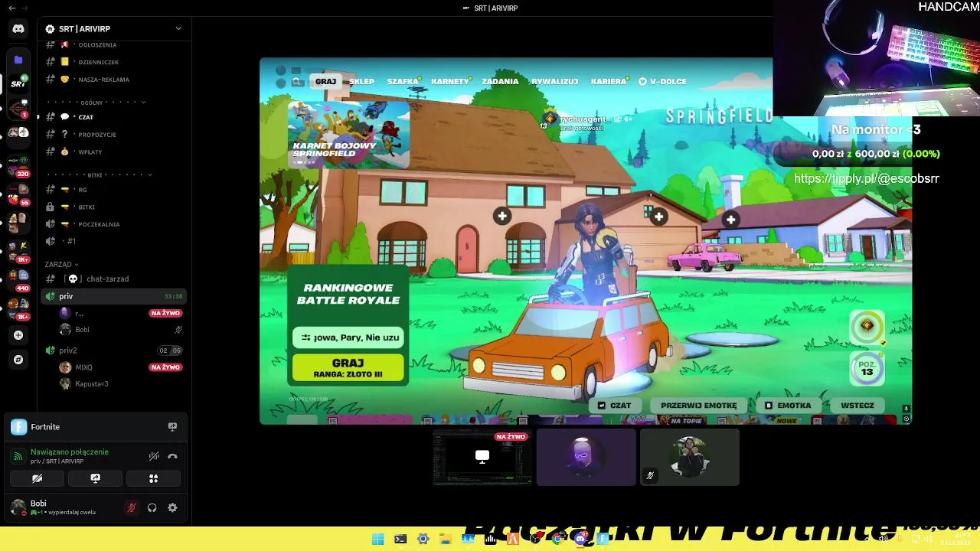This screenshot has width=980, height=551.
Task: Toggle camera on in voice panel
Action: coord(37,478)
